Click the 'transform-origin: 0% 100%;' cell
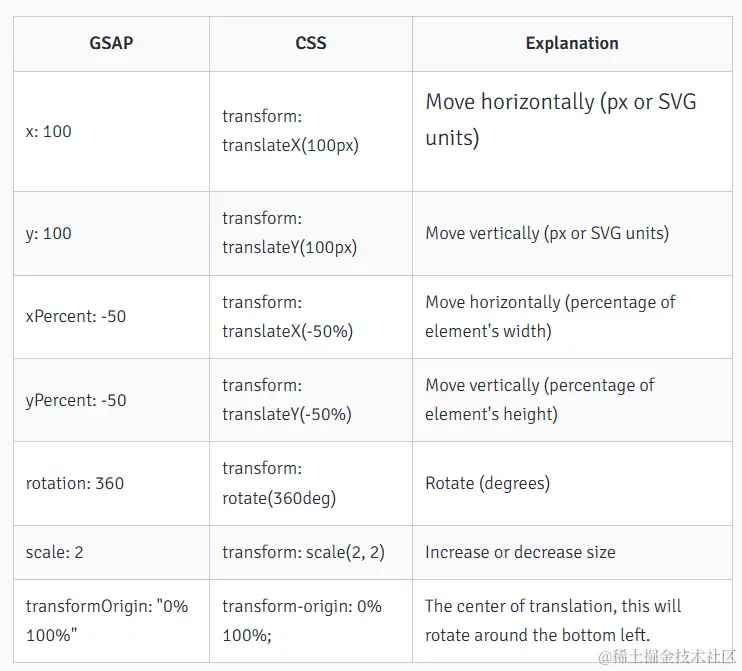 point(311,621)
